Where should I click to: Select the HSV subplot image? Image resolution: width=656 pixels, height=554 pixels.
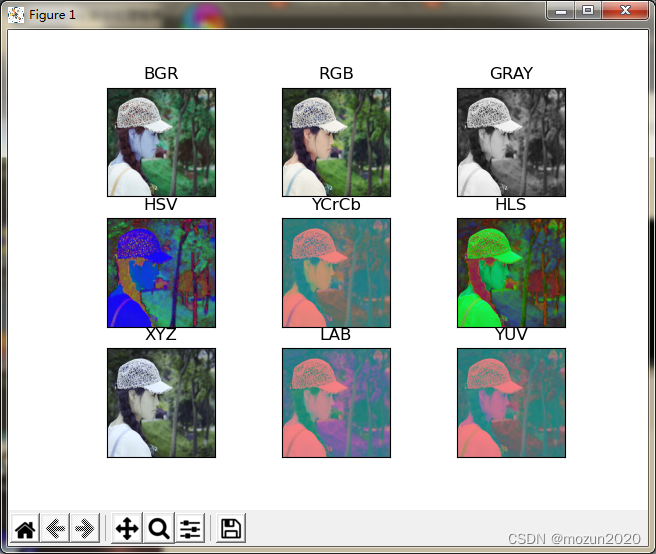[x=161, y=273]
